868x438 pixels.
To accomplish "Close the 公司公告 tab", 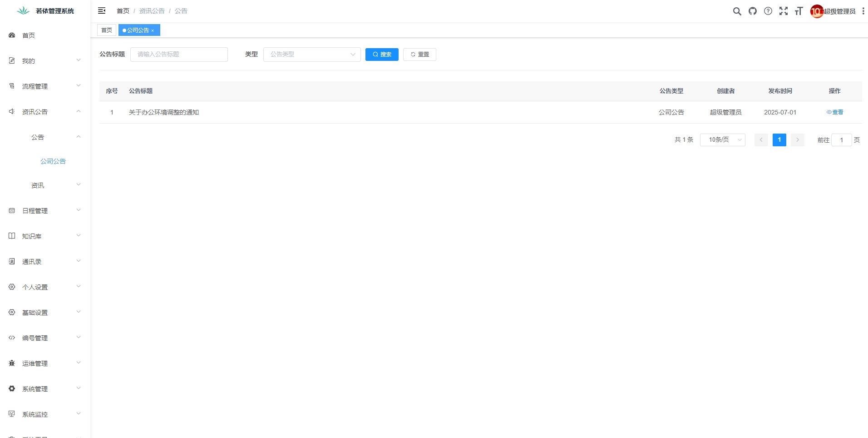I will [153, 30].
